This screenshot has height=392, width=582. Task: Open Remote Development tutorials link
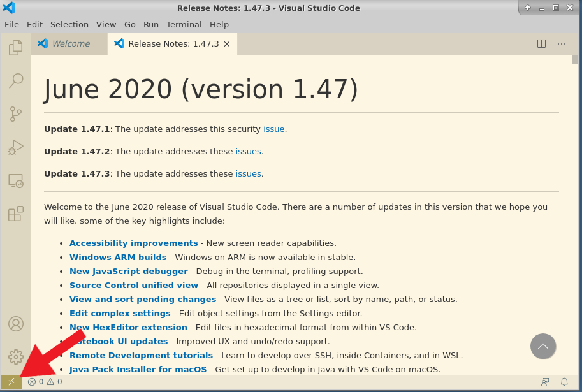[x=141, y=356]
